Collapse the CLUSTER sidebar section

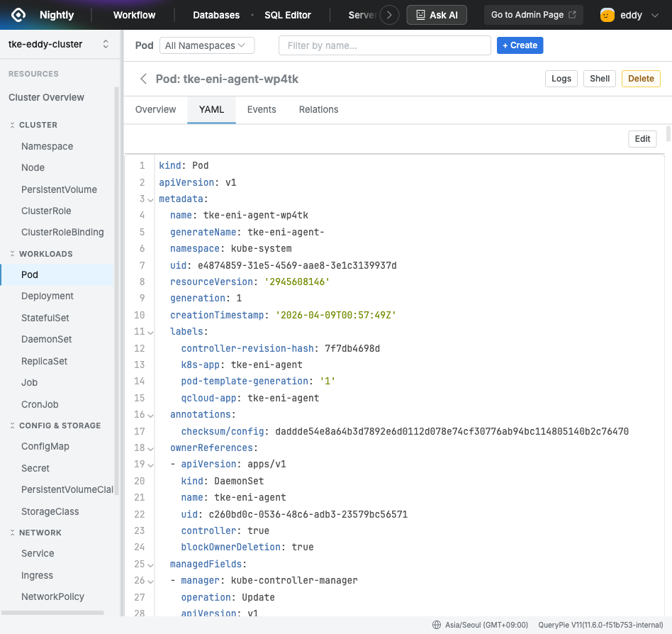[13, 126]
